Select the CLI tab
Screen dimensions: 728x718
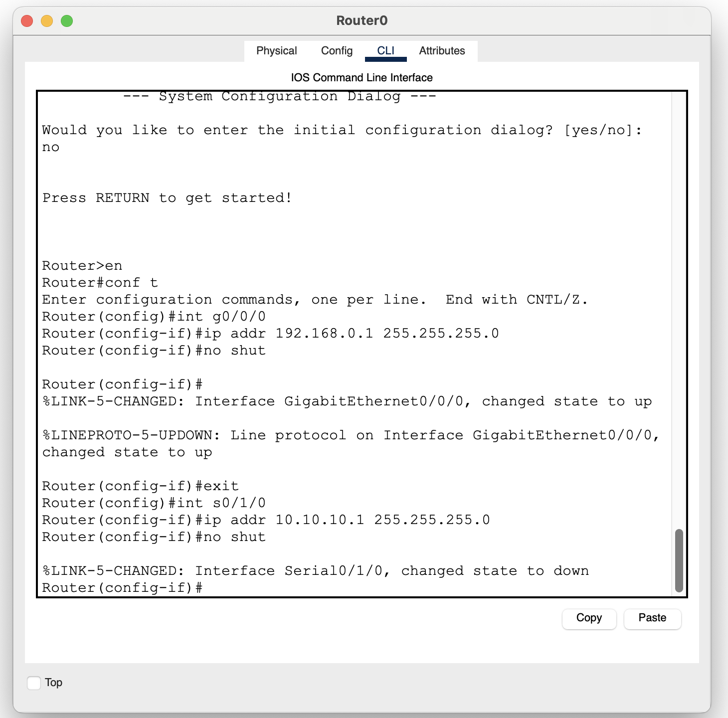(385, 51)
